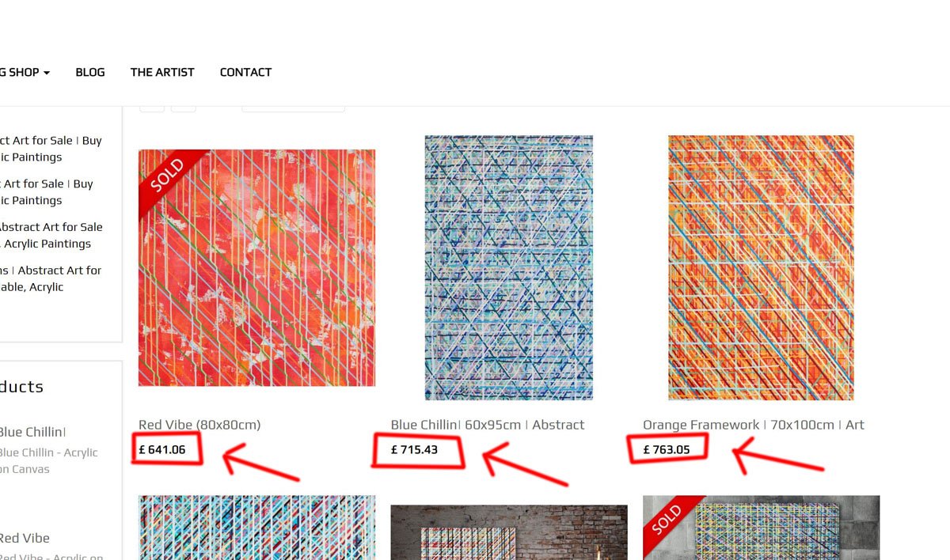Open the Blue Chillin sidebar product link

(32, 432)
